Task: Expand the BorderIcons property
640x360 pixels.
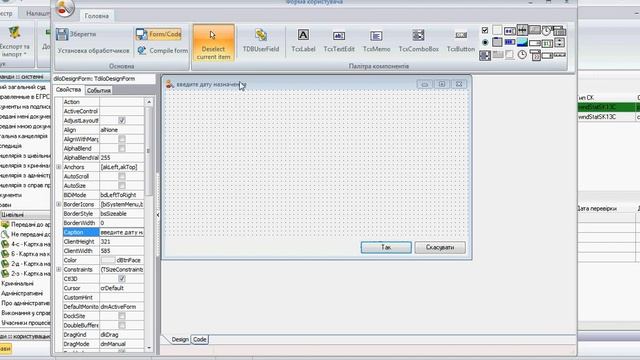Action: click(x=58, y=204)
